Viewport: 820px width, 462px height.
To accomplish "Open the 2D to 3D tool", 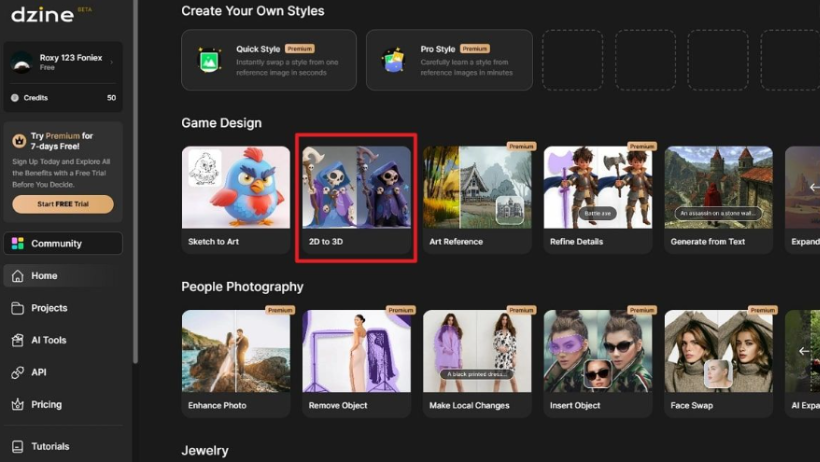I will (x=357, y=200).
